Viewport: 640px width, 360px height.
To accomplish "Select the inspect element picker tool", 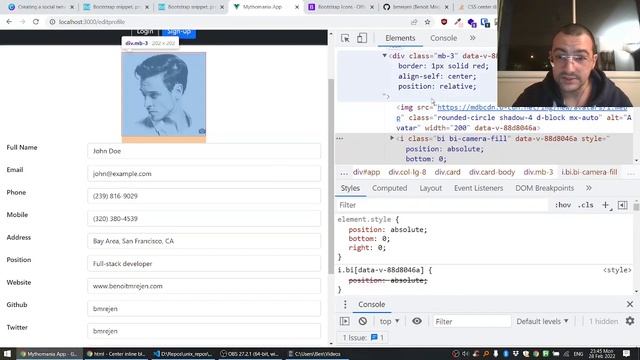I will [345, 38].
